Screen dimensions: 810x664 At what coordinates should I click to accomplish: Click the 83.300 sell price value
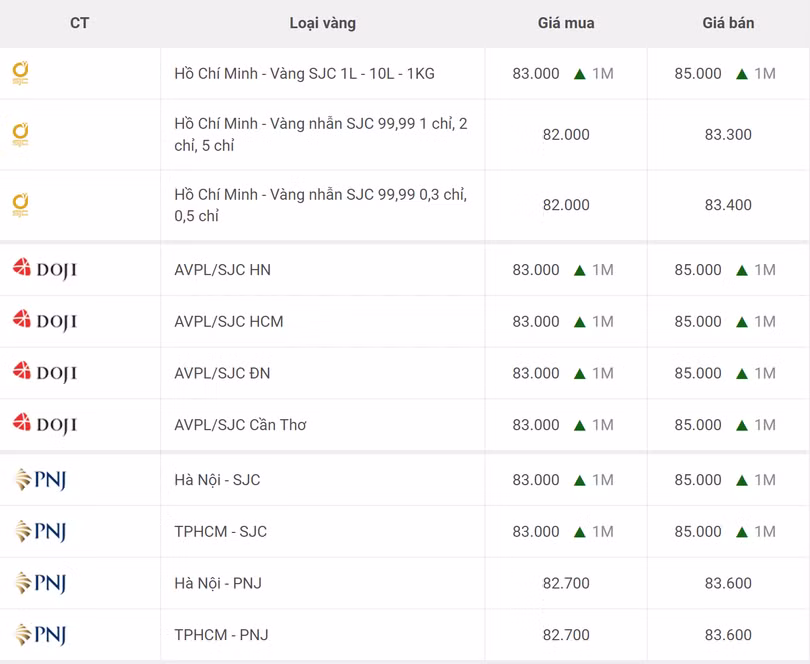[x=728, y=135]
